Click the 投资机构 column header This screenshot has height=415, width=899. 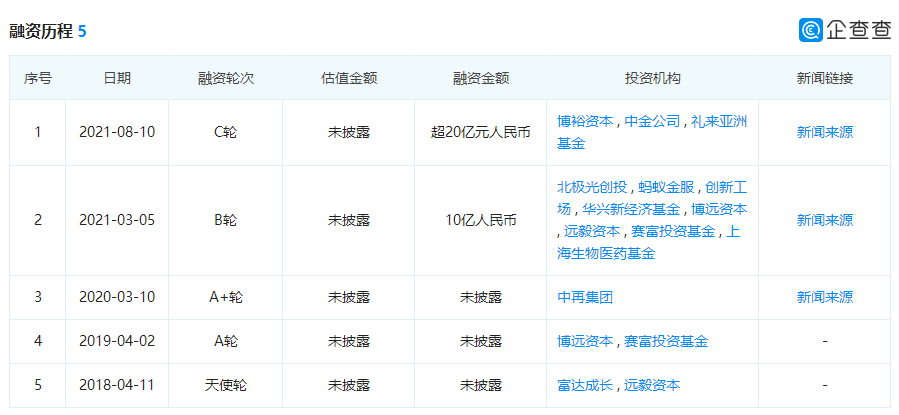coord(652,79)
